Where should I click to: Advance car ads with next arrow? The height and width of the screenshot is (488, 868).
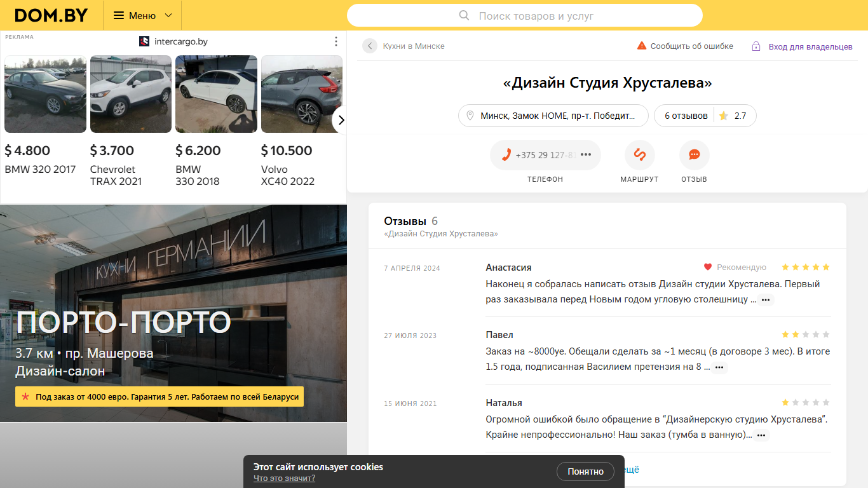click(341, 119)
